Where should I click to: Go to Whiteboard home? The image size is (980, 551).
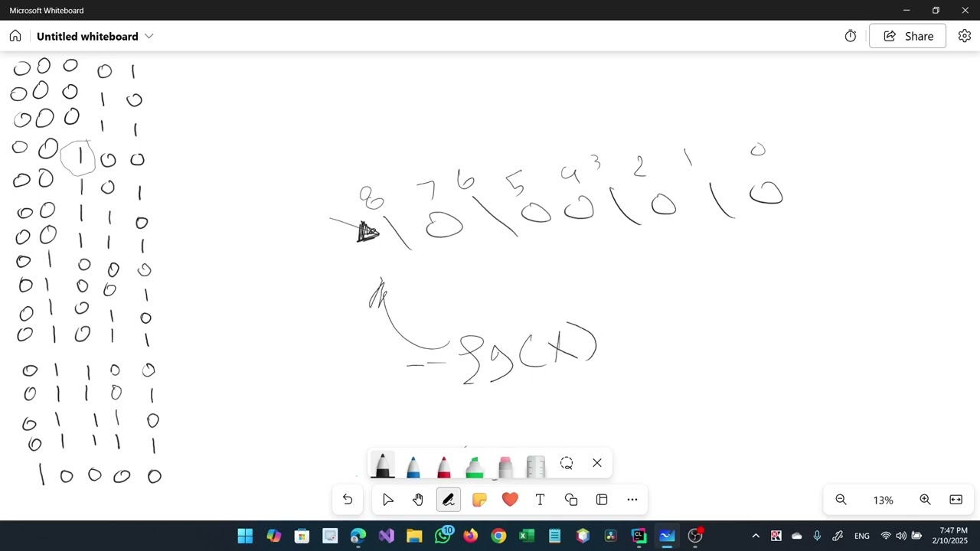[15, 36]
